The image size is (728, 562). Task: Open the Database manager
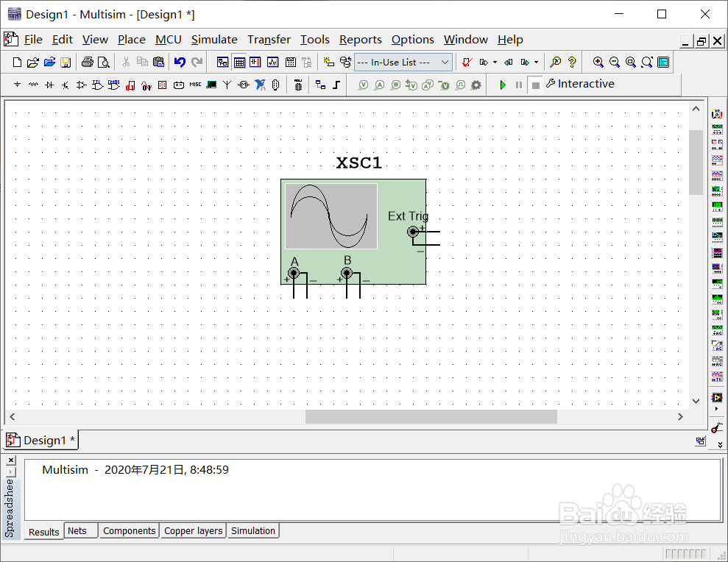coord(345,63)
